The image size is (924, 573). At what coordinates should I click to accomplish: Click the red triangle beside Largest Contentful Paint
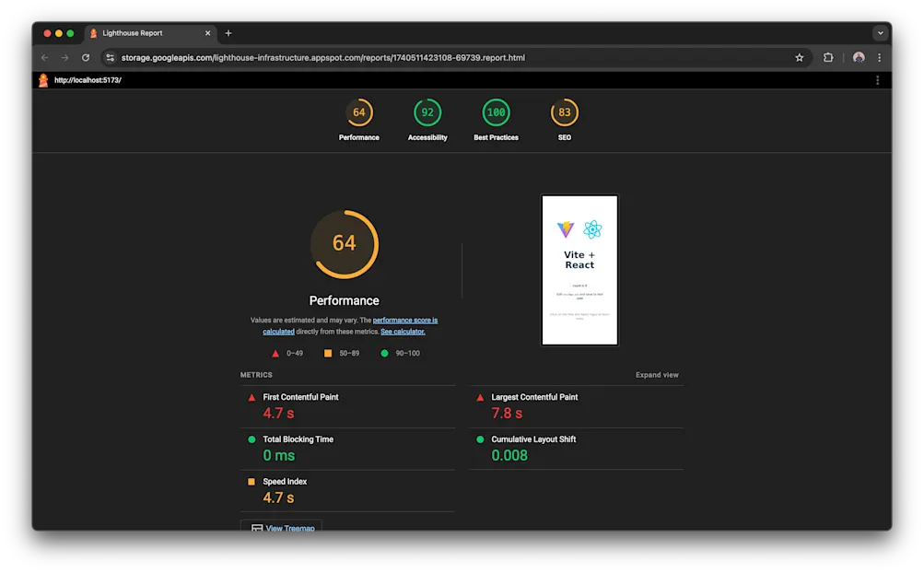coord(480,397)
